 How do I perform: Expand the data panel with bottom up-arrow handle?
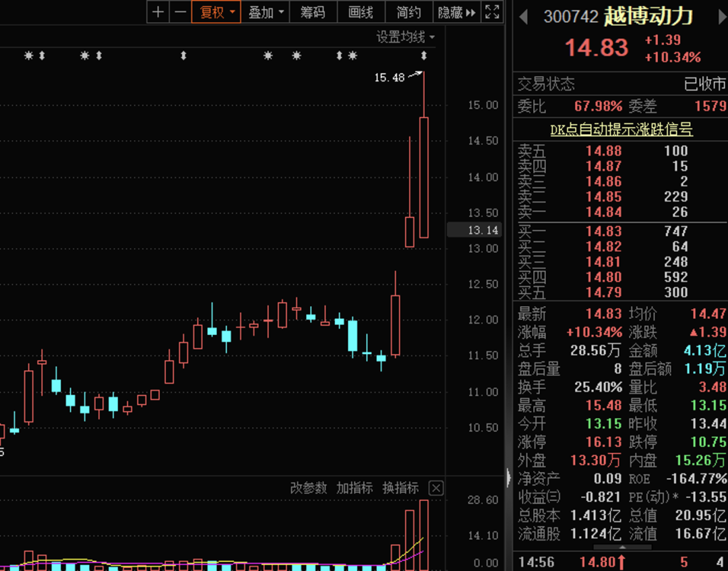point(621,547)
